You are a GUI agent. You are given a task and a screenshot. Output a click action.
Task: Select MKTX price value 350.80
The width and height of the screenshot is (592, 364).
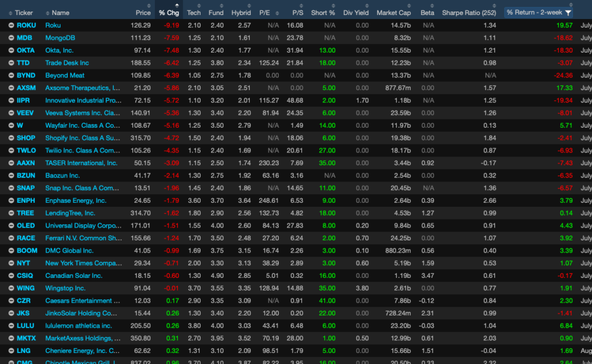pos(140,339)
